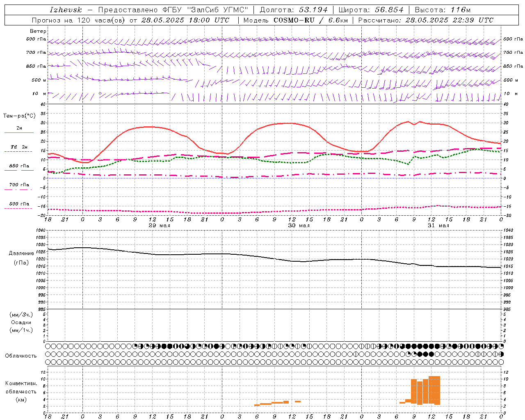Click the 'Широта: 56.854' latitude value
The width and height of the screenshot is (525, 420).
371,10
